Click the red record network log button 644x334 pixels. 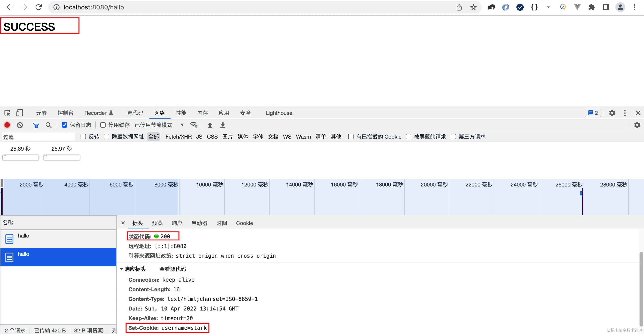coord(7,125)
